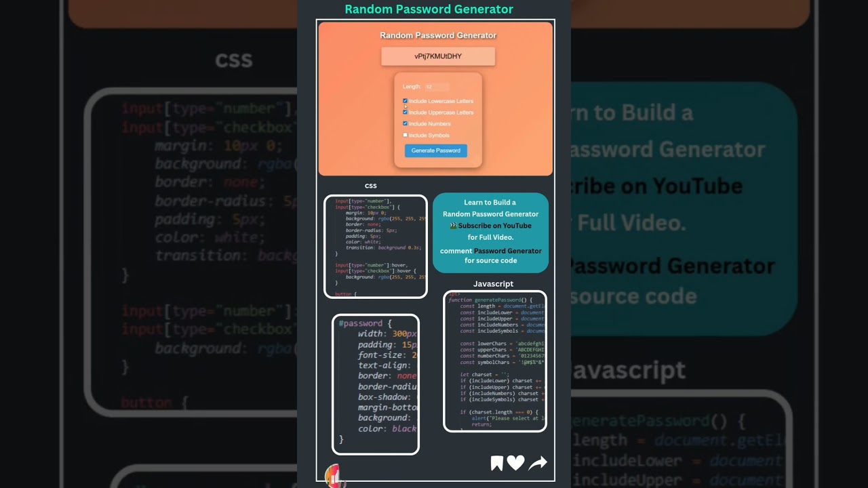The image size is (868, 488).
Task: Toggle Include Lowercase Letters checkbox
Action: click(406, 101)
